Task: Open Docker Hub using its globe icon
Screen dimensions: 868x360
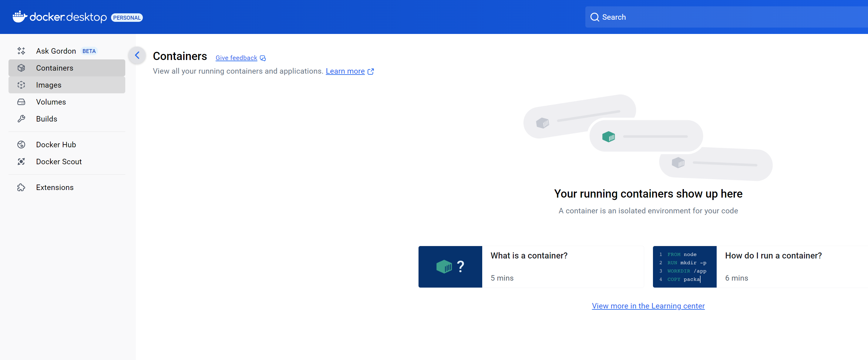Action: pos(21,145)
